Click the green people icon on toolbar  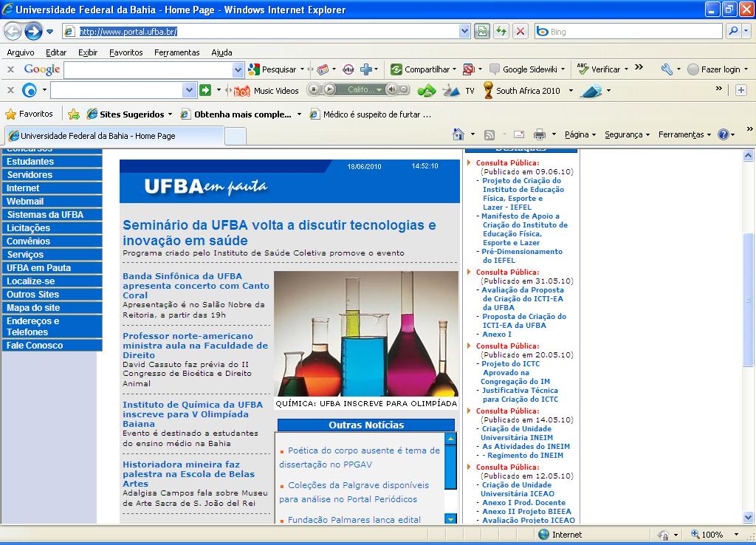coord(426,91)
